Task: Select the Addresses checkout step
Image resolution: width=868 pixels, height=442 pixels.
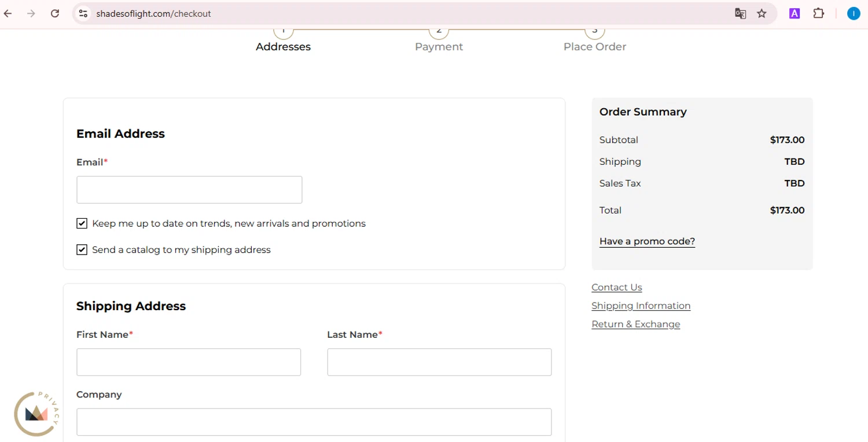Action: tap(283, 46)
